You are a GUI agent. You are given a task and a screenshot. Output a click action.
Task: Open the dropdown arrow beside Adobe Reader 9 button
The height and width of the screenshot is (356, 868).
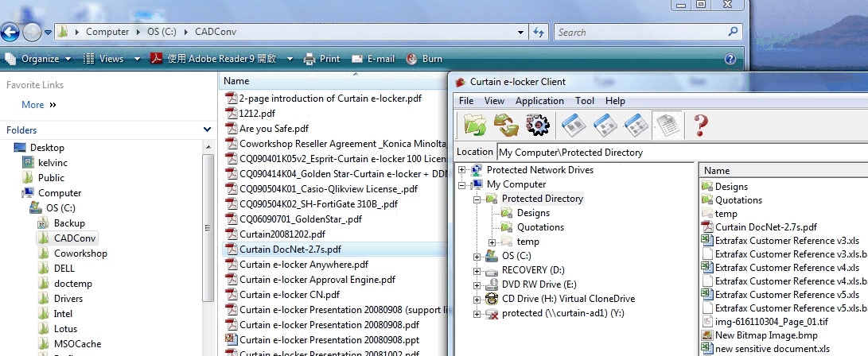click(289, 59)
